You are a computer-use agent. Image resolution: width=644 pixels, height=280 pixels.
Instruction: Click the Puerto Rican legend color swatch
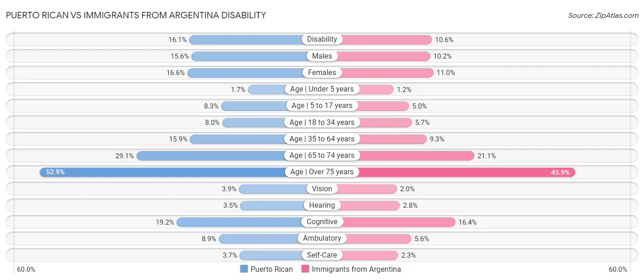[x=244, y=269]
